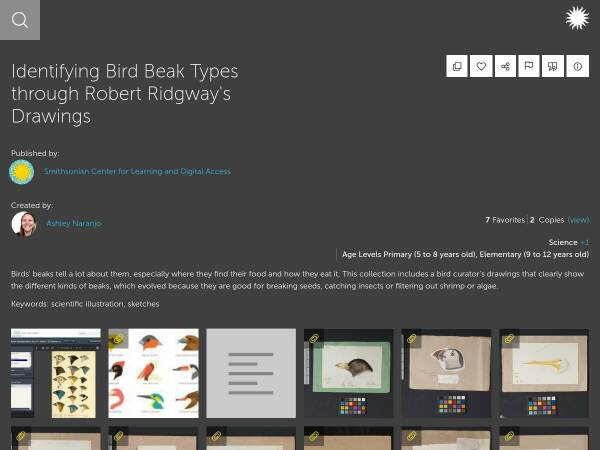Copy this collection with copy icon

pos(457,66)
